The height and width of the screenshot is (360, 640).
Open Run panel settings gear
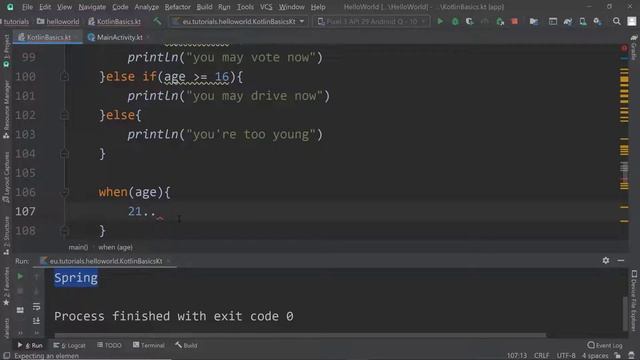[x=606, y=260]
